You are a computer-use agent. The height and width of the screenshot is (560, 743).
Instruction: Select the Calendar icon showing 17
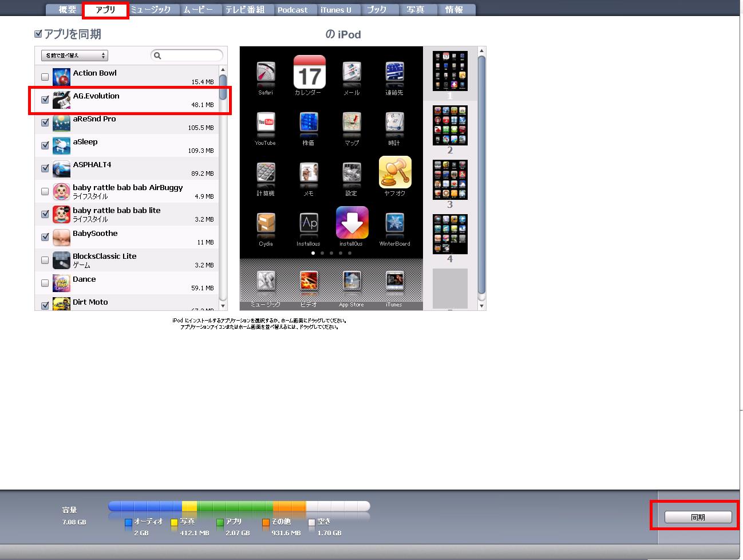[309, 72]
